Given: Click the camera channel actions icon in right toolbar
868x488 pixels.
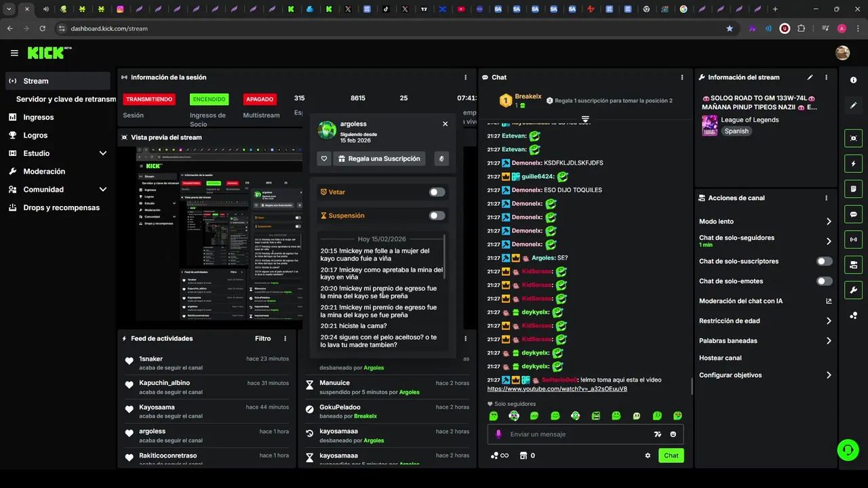Looking at the screenshot, I should (853, 264).
